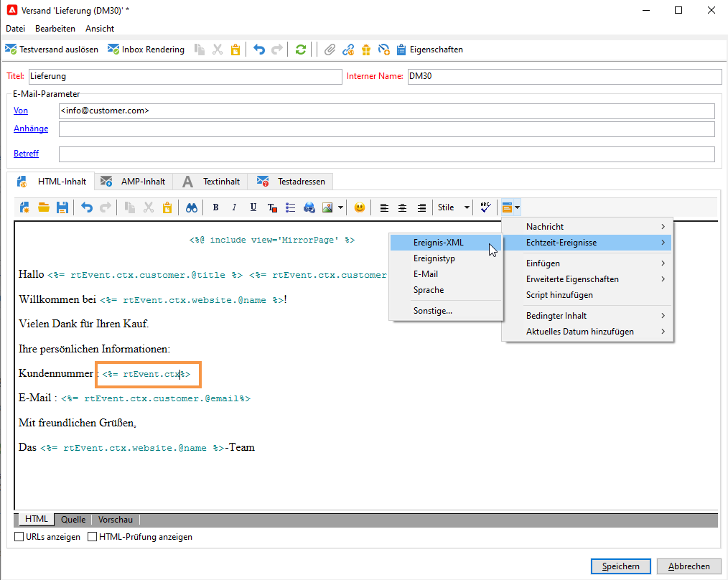Select Ereignistyp from the submenu

pyautogui.click(x=446, y=258)
